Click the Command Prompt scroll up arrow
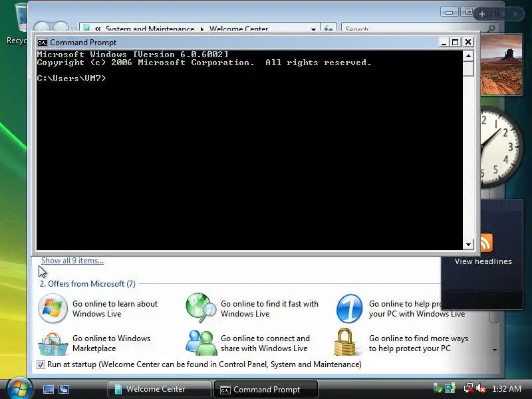The height and width of the screenshot is (399, 532). tap(469, 56)
